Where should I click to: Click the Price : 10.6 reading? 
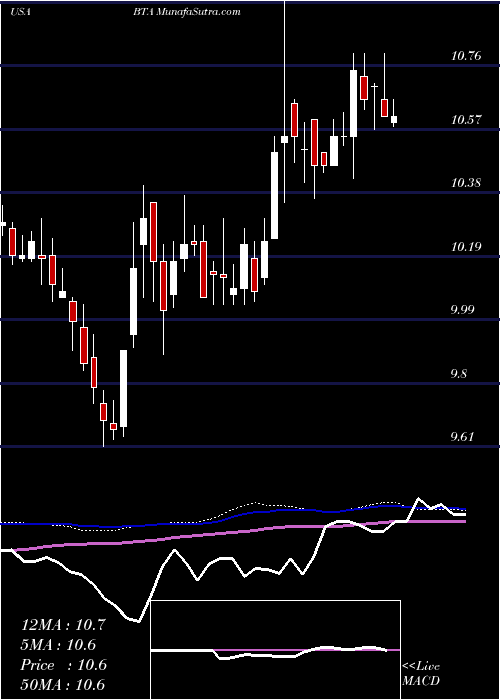click(64, 665)
